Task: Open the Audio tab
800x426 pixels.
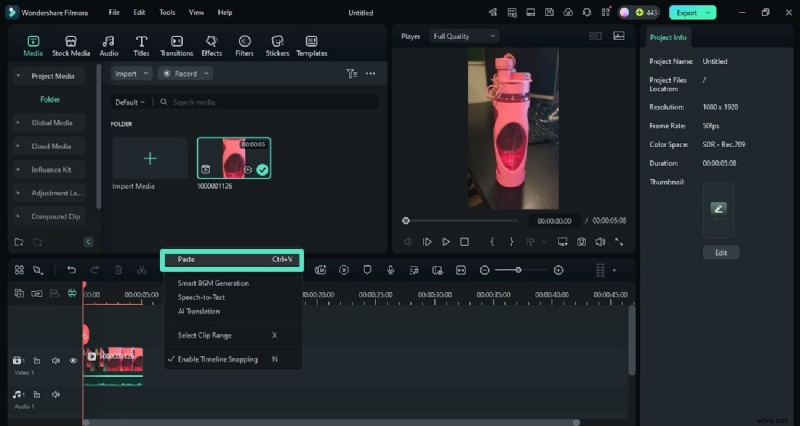Action: (x=109, y=46)
